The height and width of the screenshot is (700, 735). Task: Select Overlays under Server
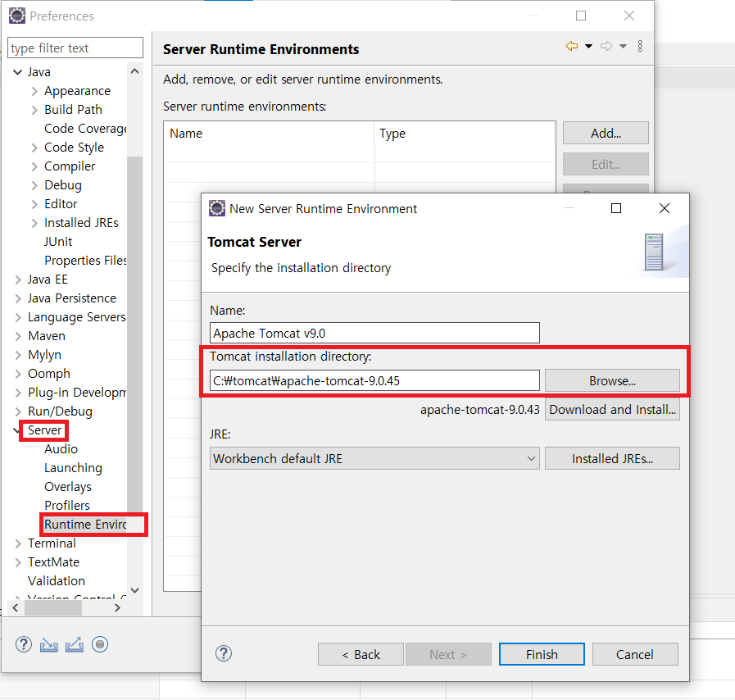click(x=68, y=487)
